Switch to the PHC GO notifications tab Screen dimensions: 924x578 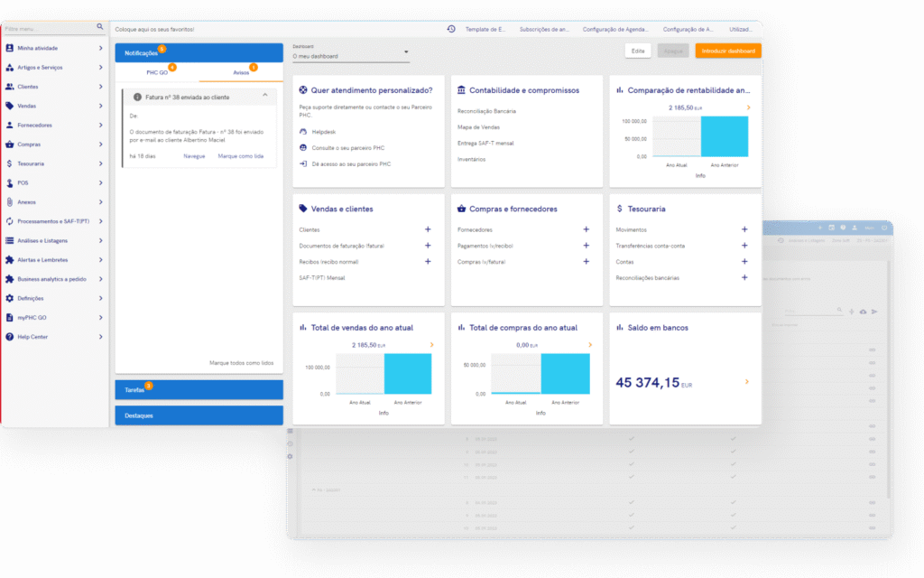[x=158, y=71]
